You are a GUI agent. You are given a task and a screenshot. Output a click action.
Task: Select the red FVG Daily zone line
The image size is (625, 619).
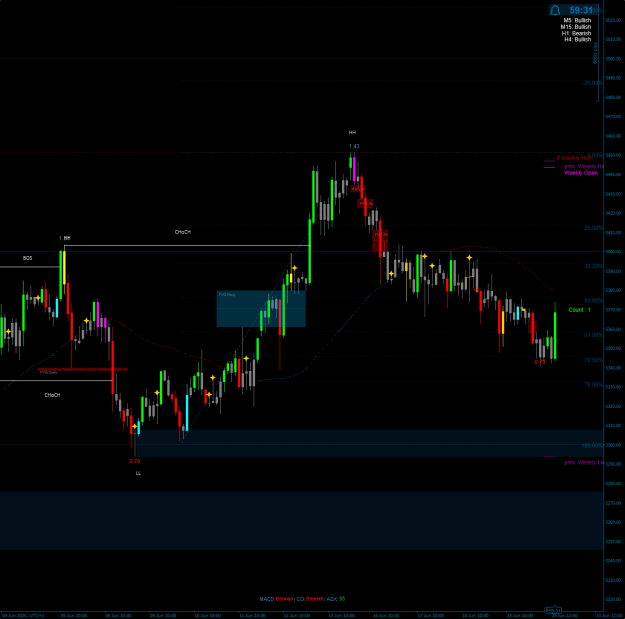[x=83, y=369]
